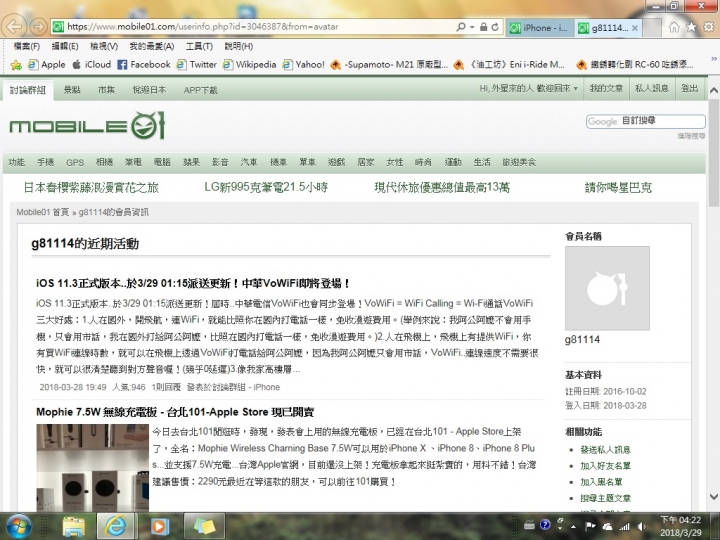Switch to the iPhone browser tab
The height and width of the screenshot is (540, 720).
(539, 28)
